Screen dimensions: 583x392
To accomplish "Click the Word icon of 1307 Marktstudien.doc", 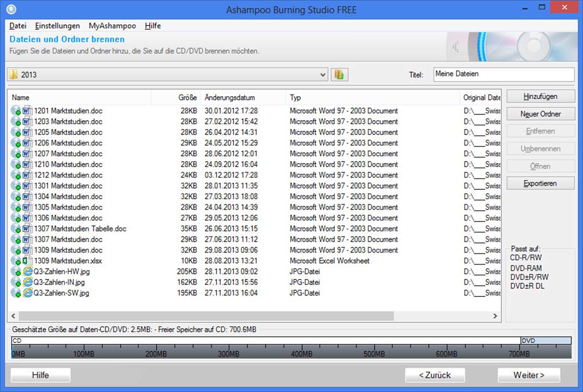I will point(27,239).
